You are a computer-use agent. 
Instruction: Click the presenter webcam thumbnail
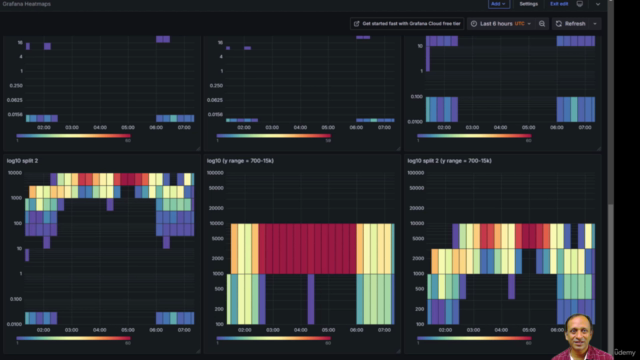pyautogui.click(x=582, y=337)
